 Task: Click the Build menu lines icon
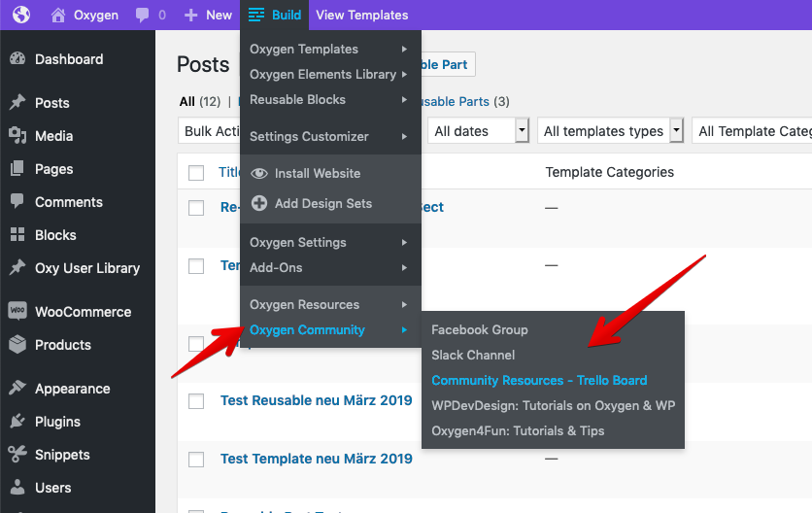click(x=255, y=15)
